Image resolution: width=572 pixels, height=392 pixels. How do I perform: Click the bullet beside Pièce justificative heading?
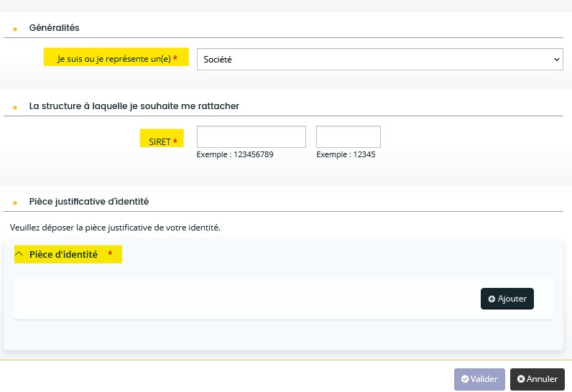tap(15, 203)
